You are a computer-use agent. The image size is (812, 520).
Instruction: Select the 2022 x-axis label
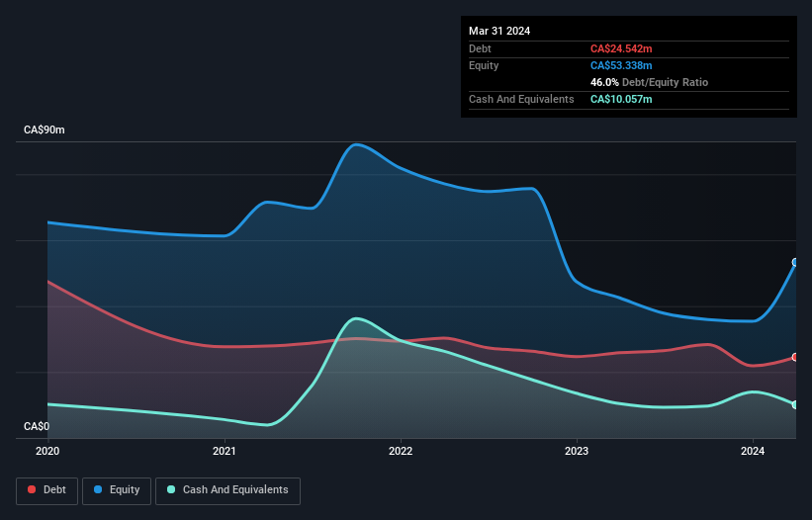(401, 451)
